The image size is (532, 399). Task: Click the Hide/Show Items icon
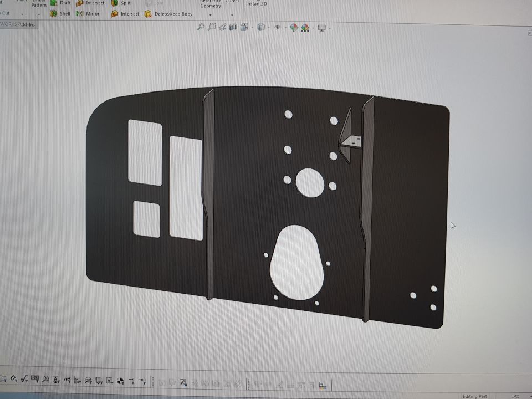coord(278,28)
